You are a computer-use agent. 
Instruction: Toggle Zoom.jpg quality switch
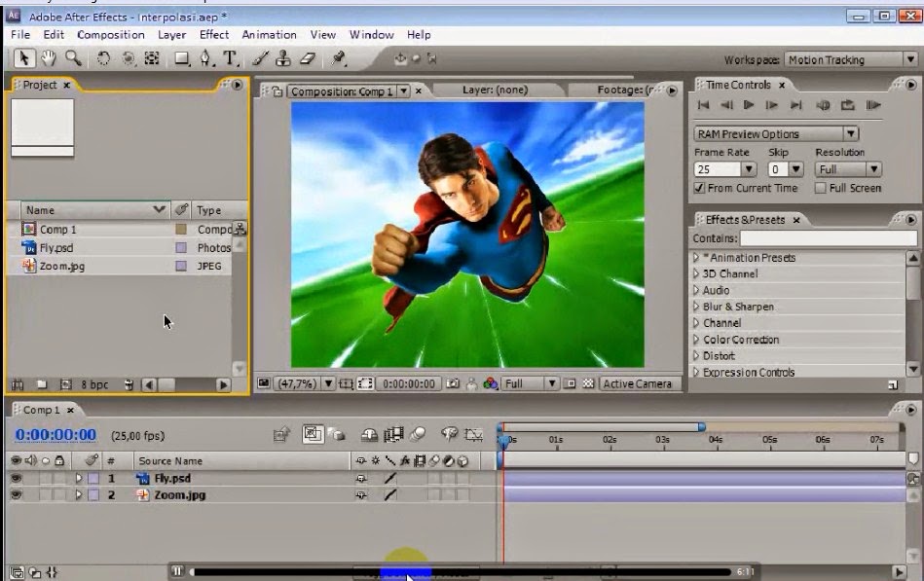(390, 495)
